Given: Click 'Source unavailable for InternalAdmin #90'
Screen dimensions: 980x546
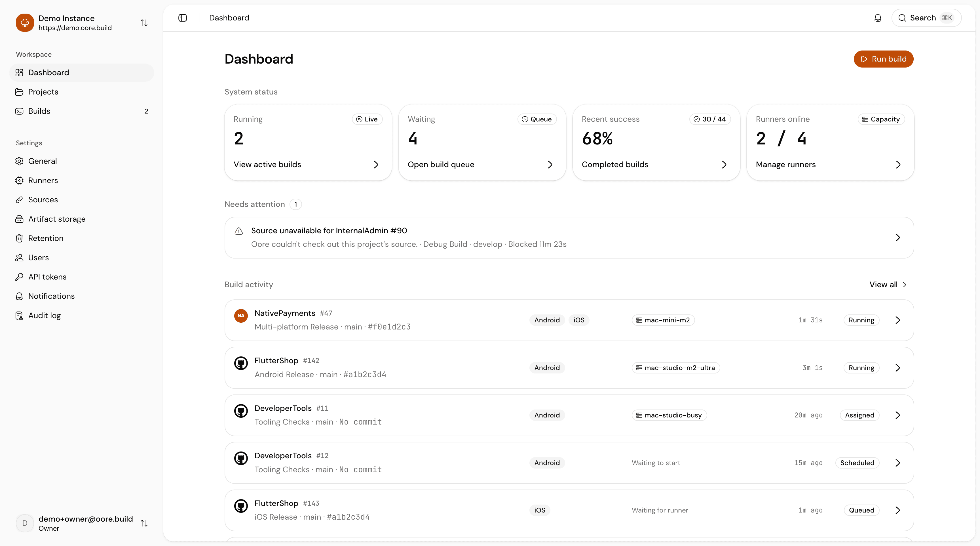Looking at the screenshot, I should tap(329, 231).
